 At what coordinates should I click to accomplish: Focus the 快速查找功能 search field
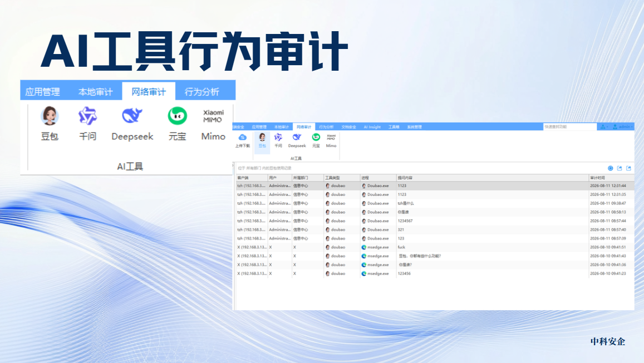coord(569,127)
